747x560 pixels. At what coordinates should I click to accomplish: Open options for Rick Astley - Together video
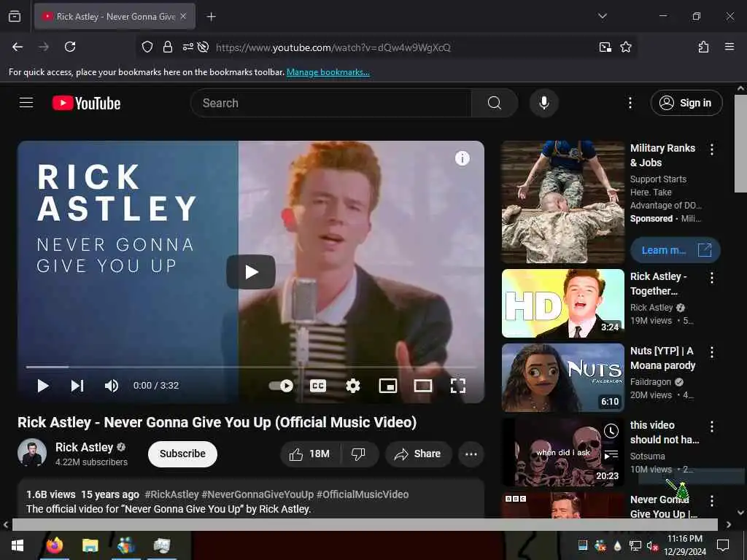[712, 278]
